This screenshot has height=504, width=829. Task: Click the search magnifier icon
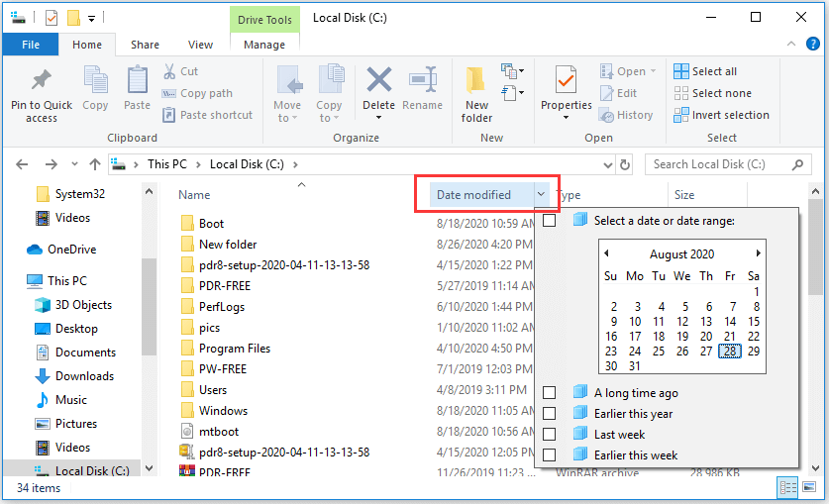click(x=797, y=164)
